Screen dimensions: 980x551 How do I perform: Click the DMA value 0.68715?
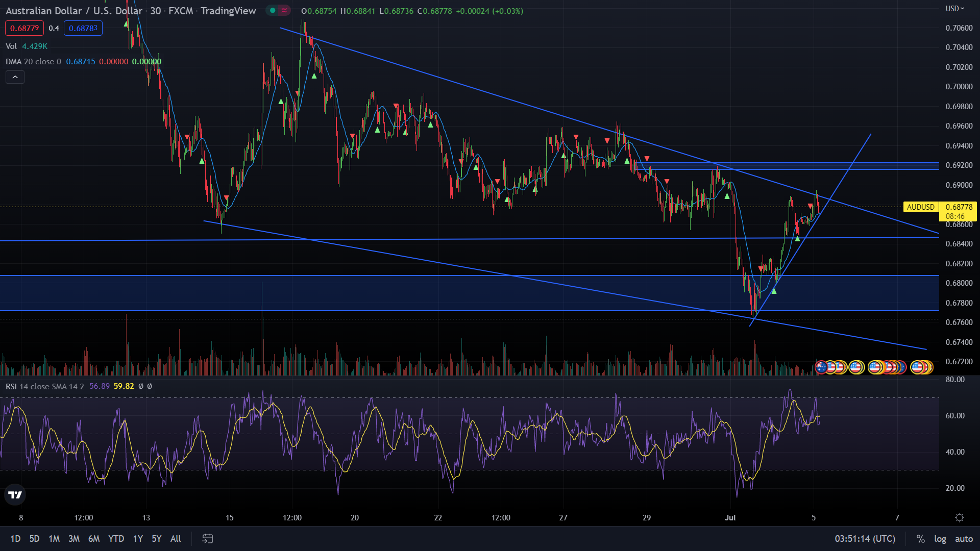[x=81, y=61]
